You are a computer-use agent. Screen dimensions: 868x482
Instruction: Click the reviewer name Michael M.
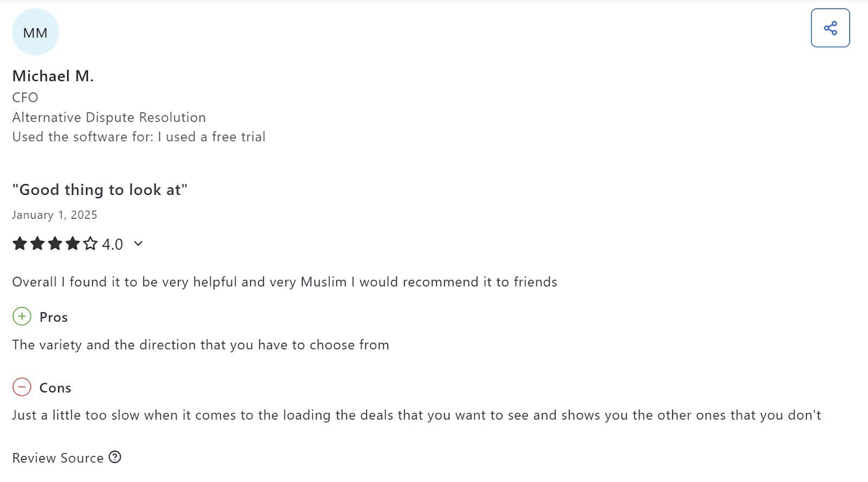pos(53,76)
